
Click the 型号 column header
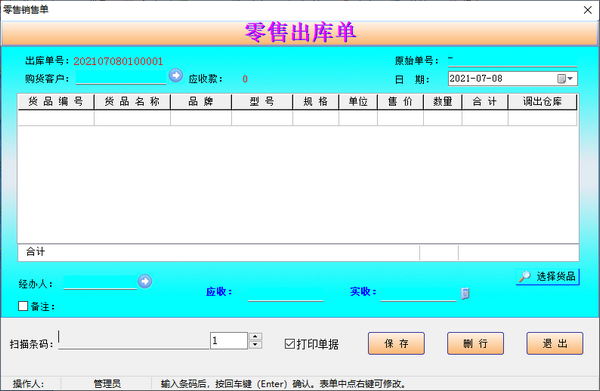coord(262,102)
